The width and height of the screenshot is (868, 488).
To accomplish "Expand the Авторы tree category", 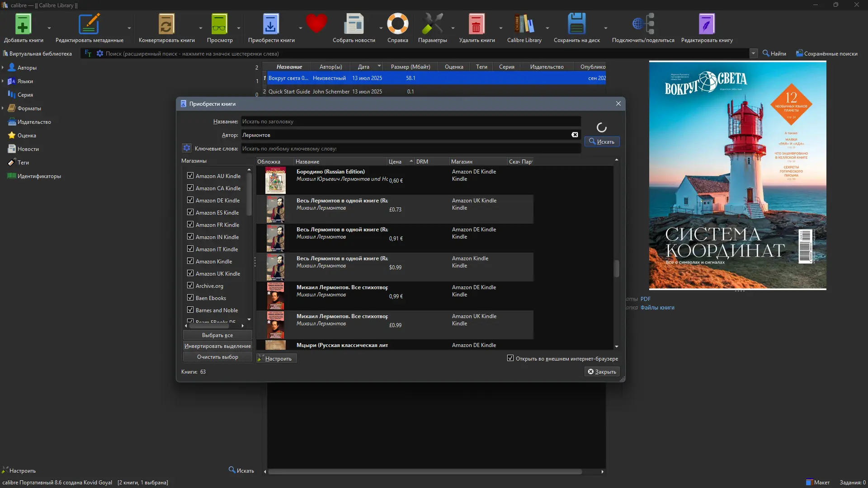I will pyautogui.click(x=3, y=68).
